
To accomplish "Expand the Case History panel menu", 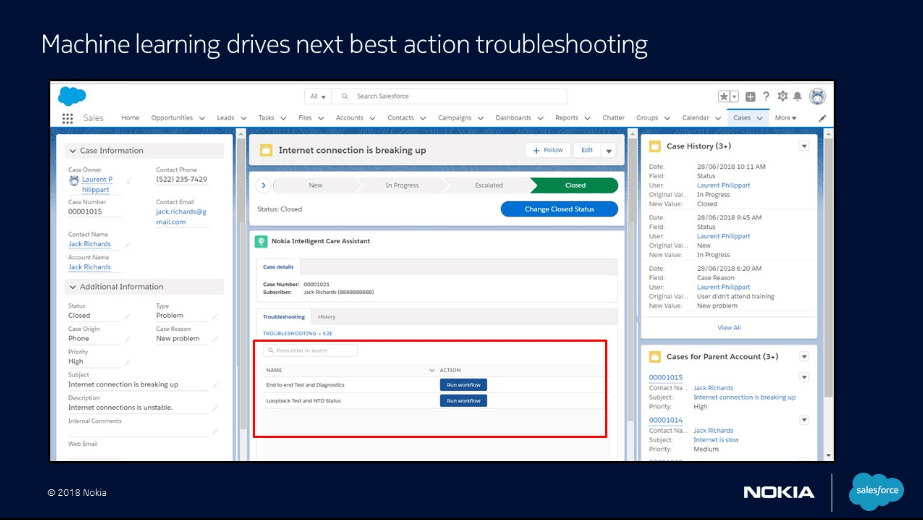I will coord(804,146).
